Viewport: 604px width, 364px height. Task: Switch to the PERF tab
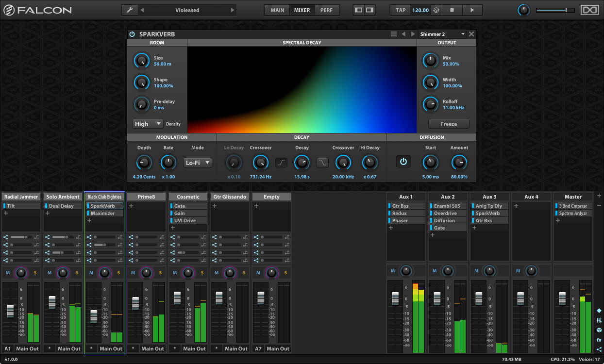tap(327, 10)
